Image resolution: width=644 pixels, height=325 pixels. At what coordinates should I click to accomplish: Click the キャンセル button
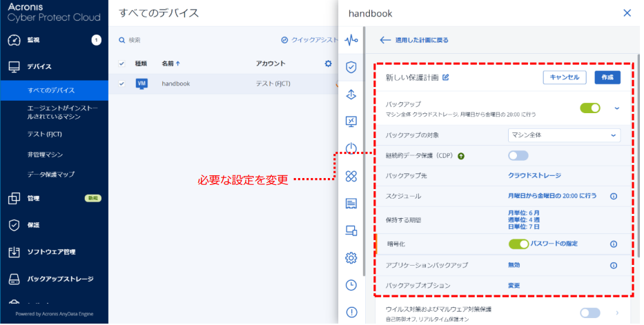click(565, 77)
